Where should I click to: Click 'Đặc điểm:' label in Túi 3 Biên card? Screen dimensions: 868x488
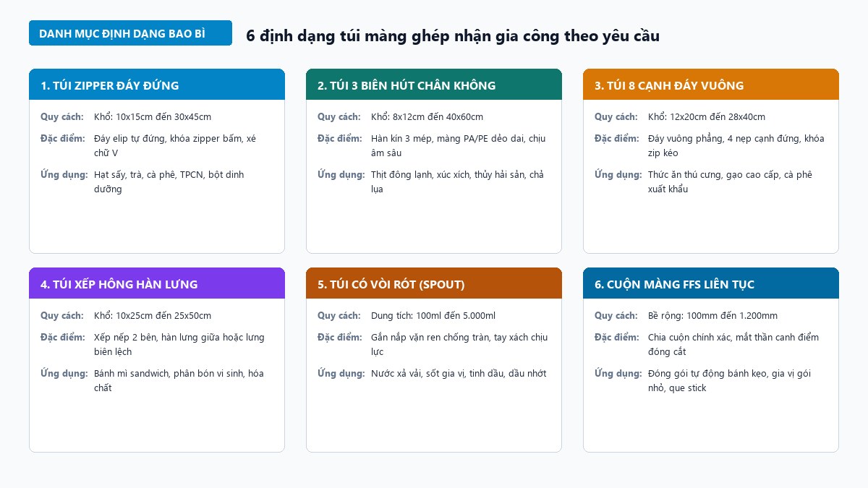click(340, 138)
